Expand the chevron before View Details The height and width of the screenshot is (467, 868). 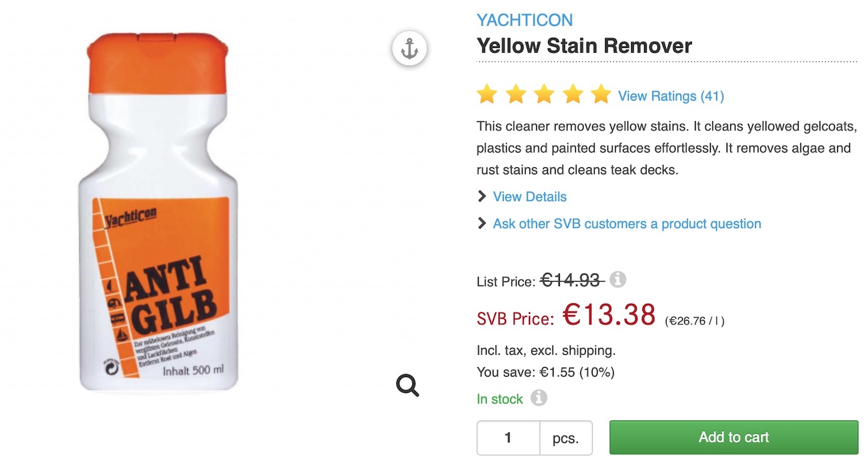(482, 197)
